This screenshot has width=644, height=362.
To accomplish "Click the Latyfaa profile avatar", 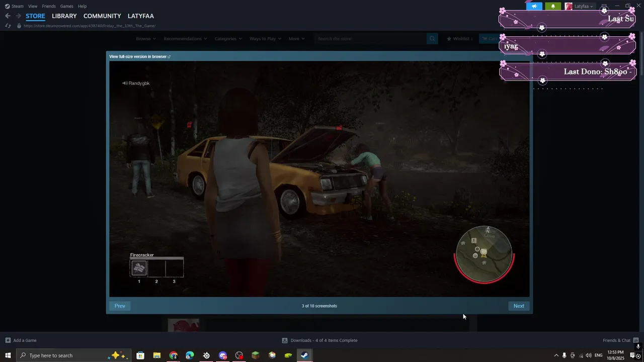I will pyautogui.click(x=569, y=6).
